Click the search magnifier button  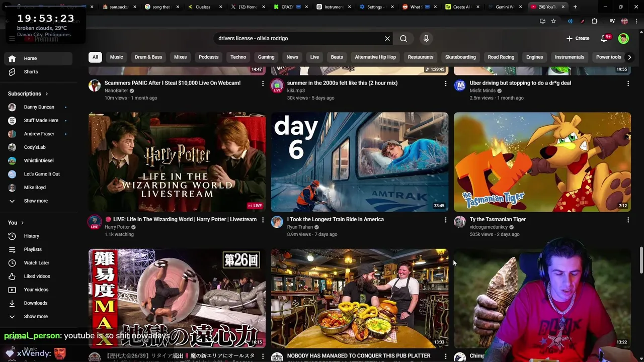404,38
